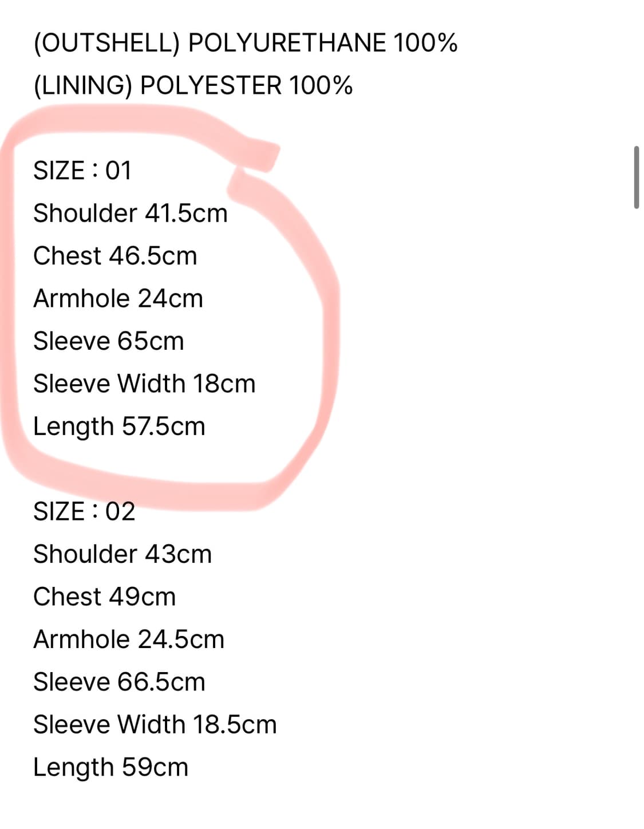644x829 pixels.
Task: Click the (OUTSHELL) label
Action: pos(106,44)
